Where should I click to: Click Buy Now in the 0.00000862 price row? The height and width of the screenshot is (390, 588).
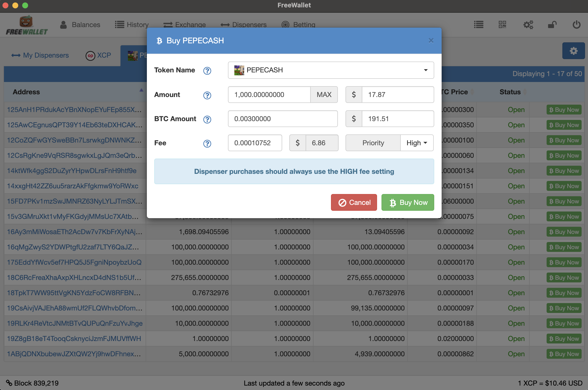564,354
